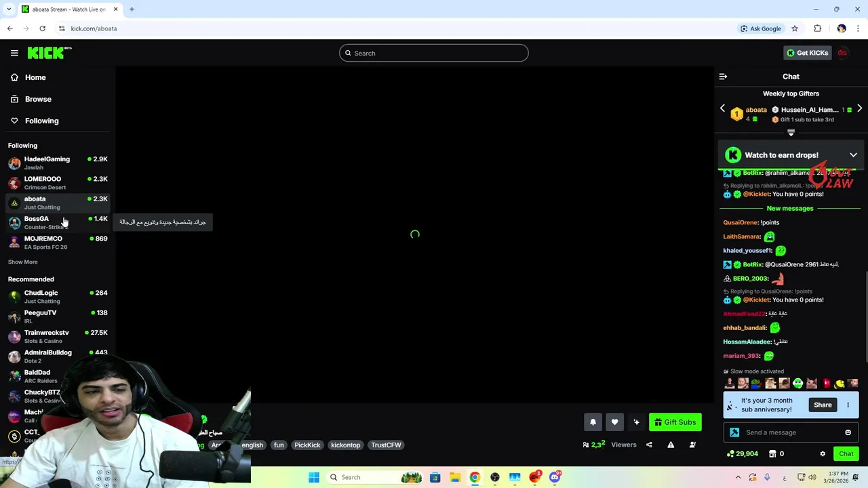The width and height of the screenshot is (868, 488).
Task: Click the user icon right of report
Action: tap(692, 445)
